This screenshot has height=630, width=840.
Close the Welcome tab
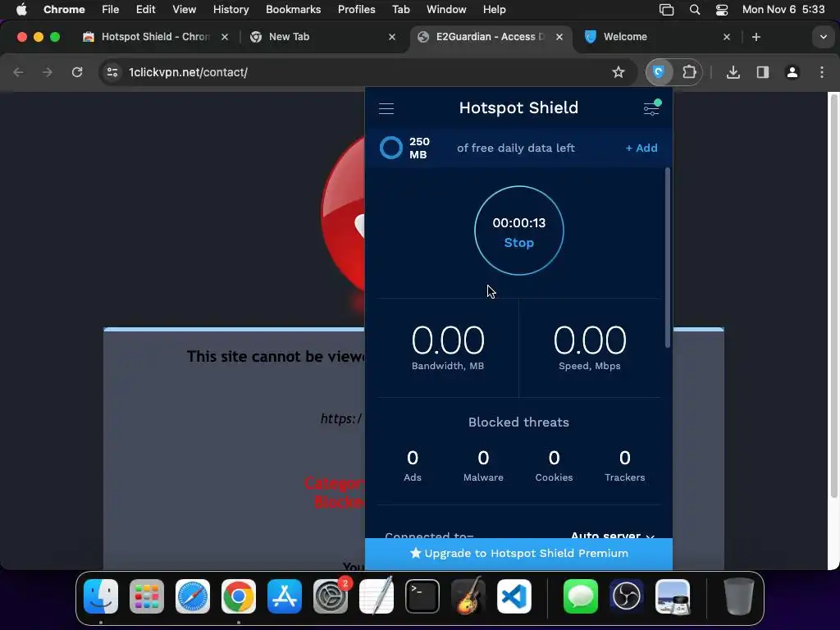[x=727, y=37]
